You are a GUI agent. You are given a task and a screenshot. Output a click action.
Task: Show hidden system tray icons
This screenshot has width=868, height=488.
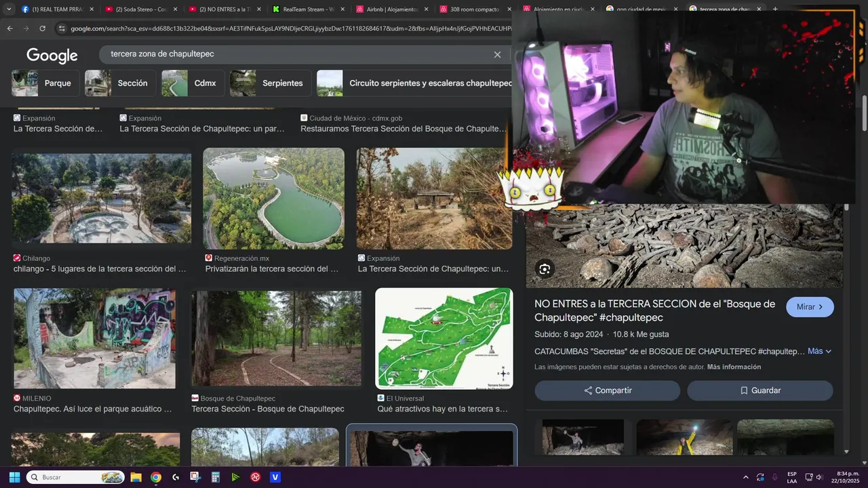click(746, 477)
